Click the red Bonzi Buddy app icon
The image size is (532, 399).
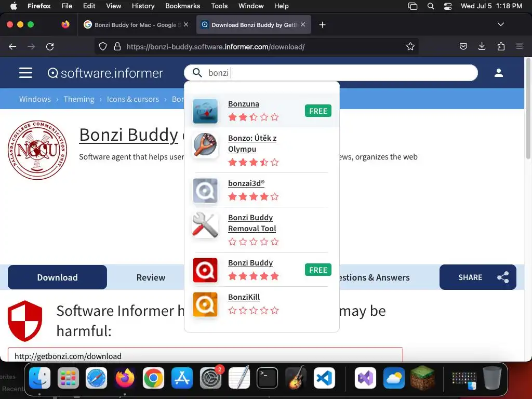205,270
